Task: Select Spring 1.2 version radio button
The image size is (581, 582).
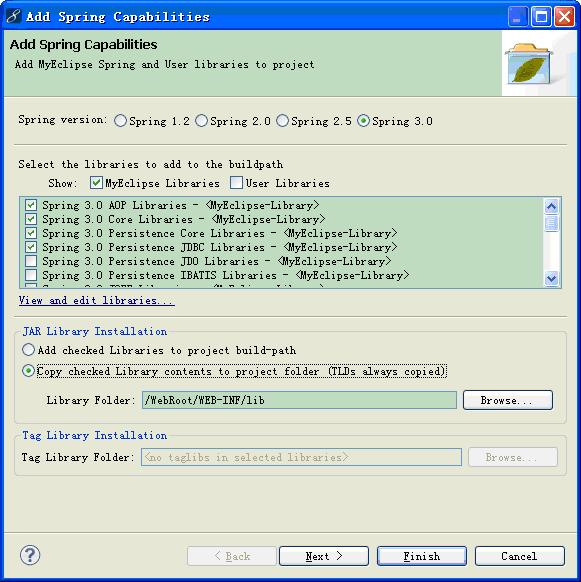Action: (120, 121)
